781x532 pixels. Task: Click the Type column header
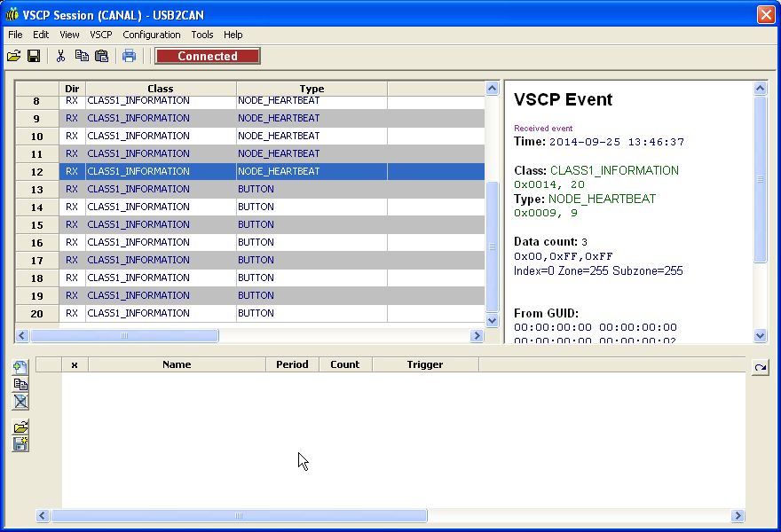(x=312, y=89)
